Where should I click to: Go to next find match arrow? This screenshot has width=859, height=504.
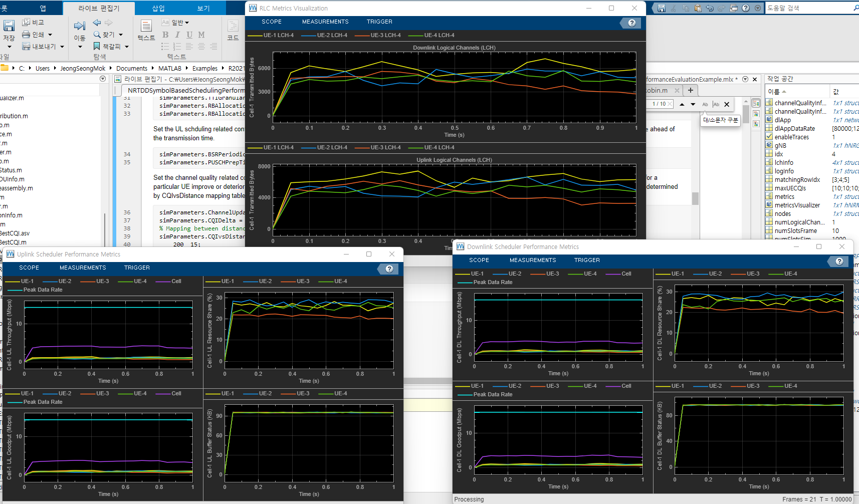pos(693,104)
